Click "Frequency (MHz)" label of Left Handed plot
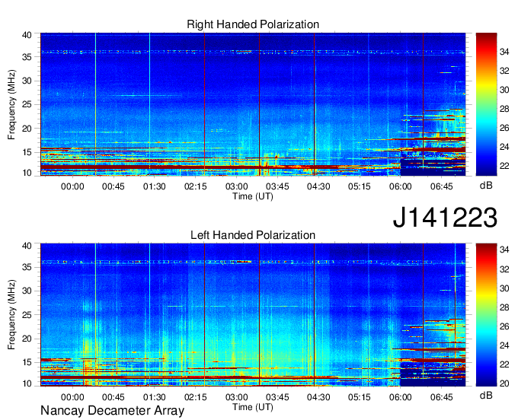518x420 pixels. pos(11,315)
